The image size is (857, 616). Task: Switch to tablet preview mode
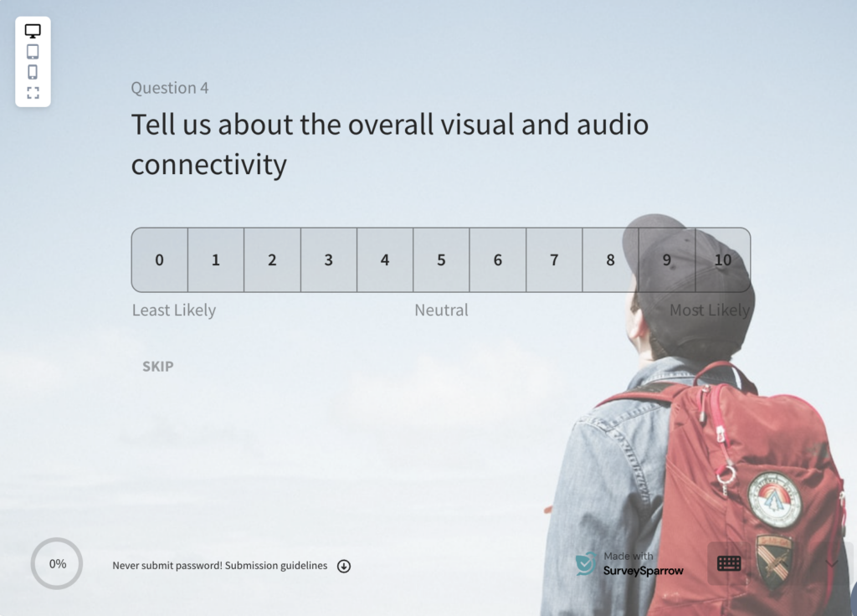[33, 52]
